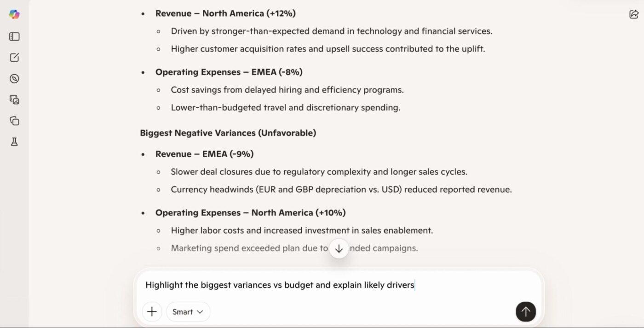Start a new chat with the compose icon
644x328 pixels.
[x=14, y=57]
